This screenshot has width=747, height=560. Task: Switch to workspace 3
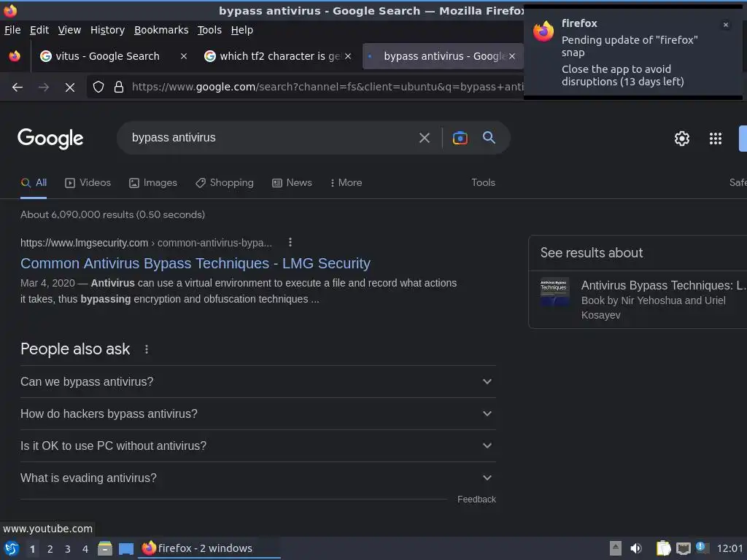pos(68,549)
